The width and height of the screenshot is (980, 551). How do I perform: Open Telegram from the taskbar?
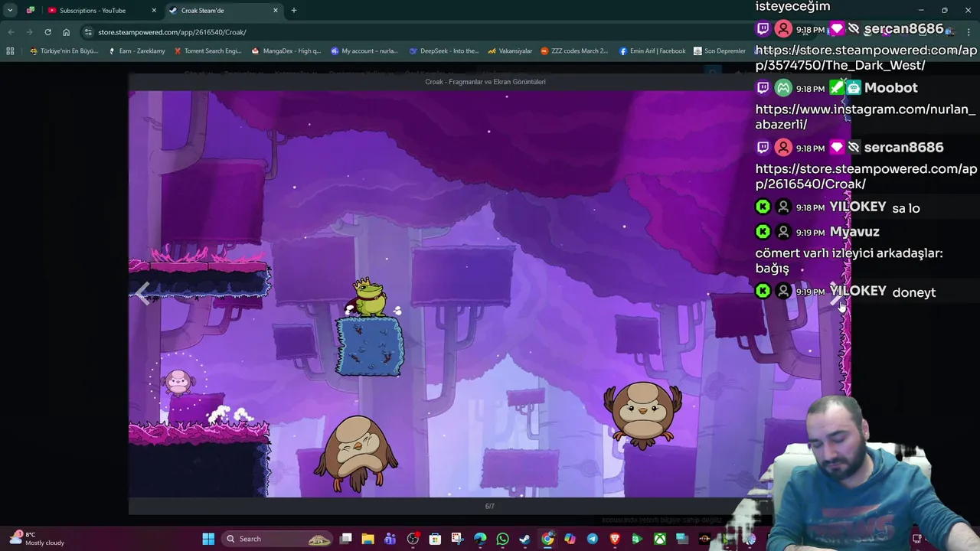click(592, 539)
